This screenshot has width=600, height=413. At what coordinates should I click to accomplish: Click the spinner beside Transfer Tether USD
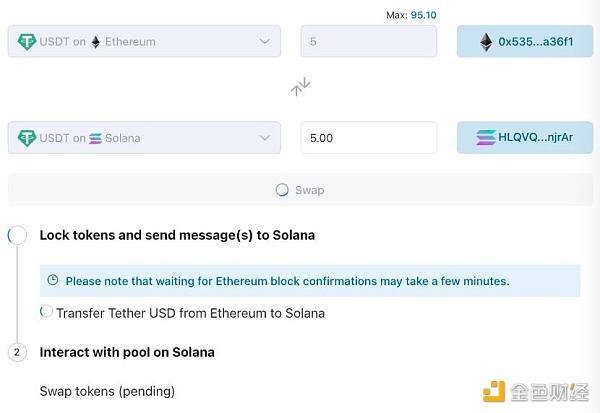pyautogui.click(x=46, y=312)
